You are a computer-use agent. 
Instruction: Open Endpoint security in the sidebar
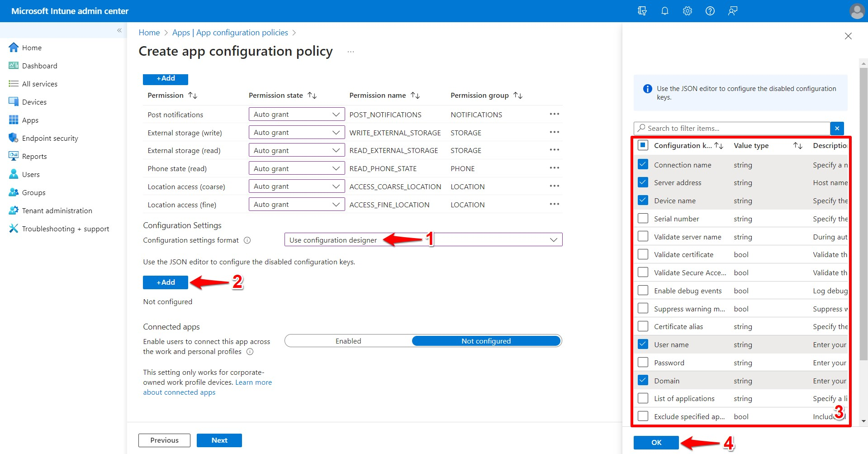(50, 138)
